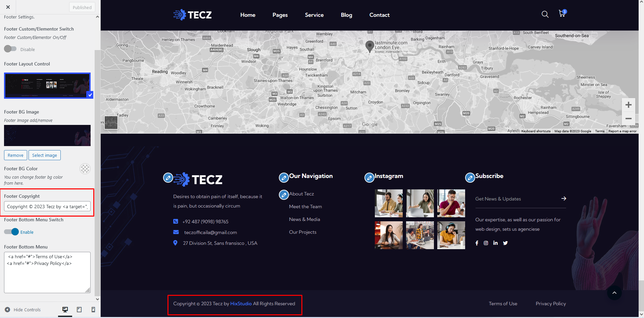
Task: Switch to mobile preview device icon
Action: click(x=93, y=310)
